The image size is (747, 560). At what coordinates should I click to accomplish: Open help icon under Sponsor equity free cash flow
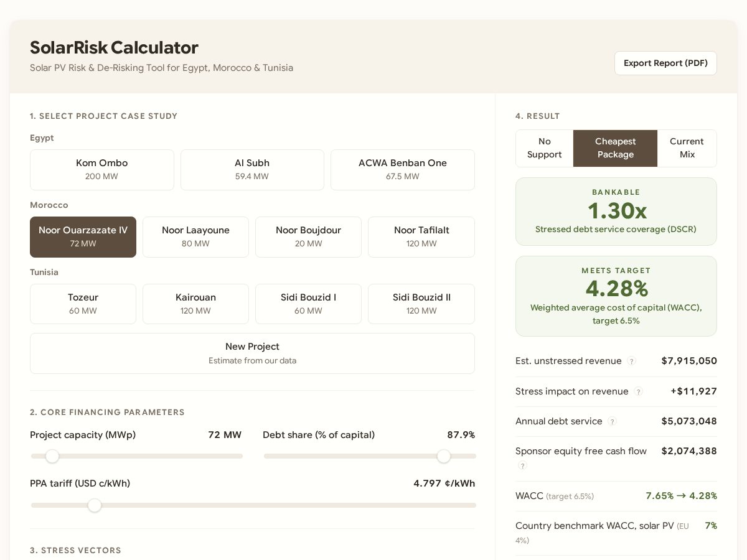click(x=522, y=466)
